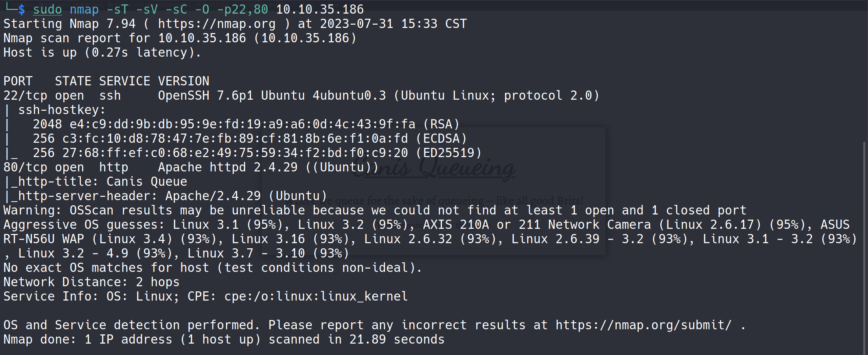Click the OpenSSH 7.6p1 version text
Image resolution: width=868 pixels, height=355 pixels.
point(205,96)
